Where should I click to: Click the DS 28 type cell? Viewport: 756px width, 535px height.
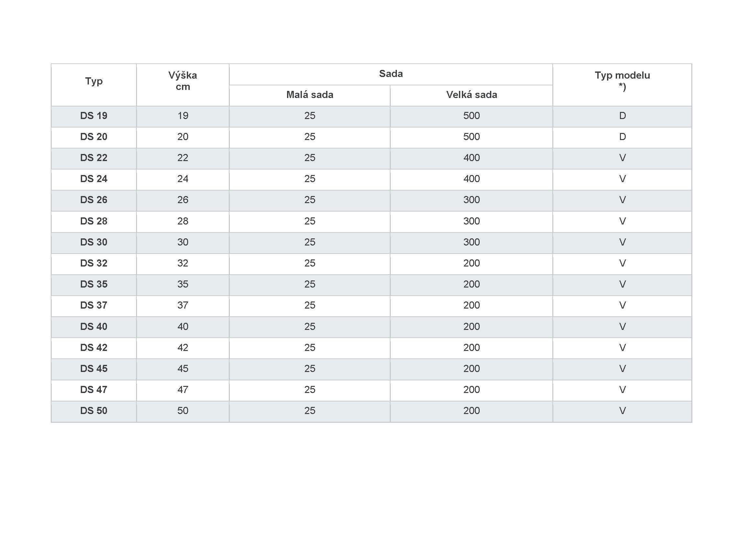94,221
